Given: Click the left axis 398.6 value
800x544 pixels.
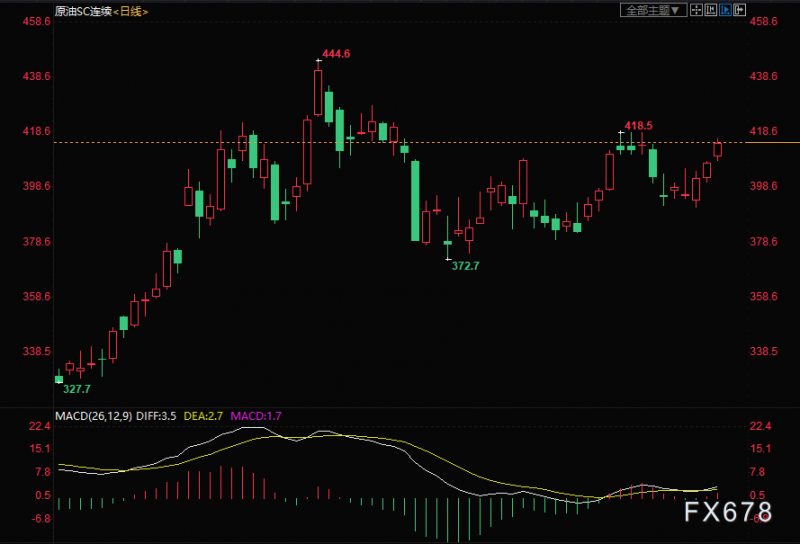Looking at the screenshot, I should 36,186.
